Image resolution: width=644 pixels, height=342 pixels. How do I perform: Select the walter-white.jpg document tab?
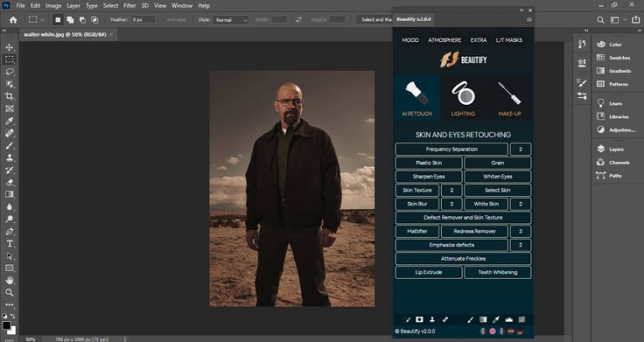(x=68, y=34)
